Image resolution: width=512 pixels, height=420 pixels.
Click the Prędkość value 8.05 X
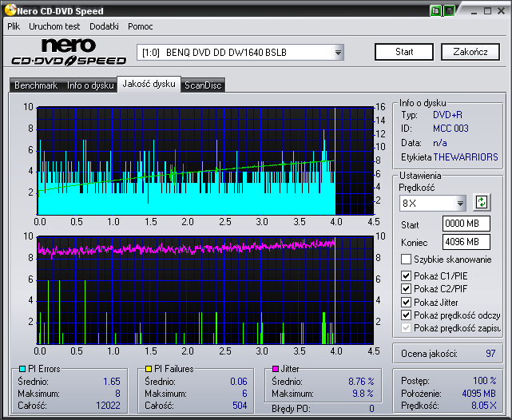click(x=483, y=406)
